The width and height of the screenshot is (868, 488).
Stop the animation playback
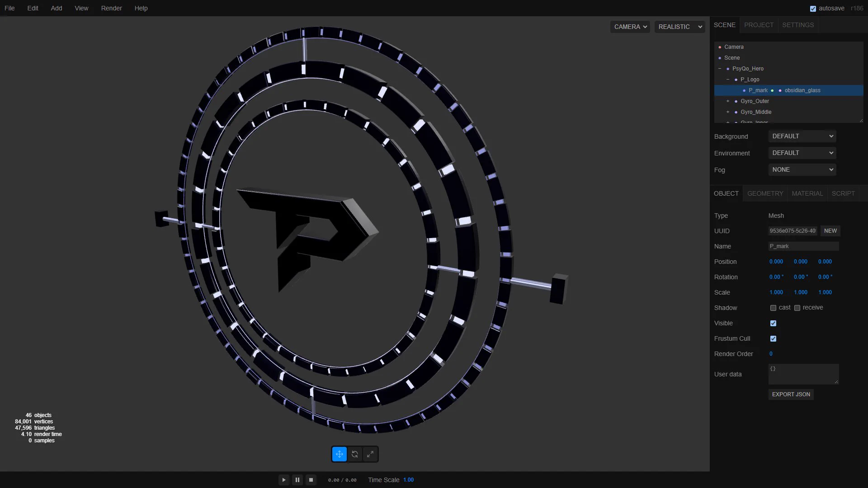click(311, 480)
